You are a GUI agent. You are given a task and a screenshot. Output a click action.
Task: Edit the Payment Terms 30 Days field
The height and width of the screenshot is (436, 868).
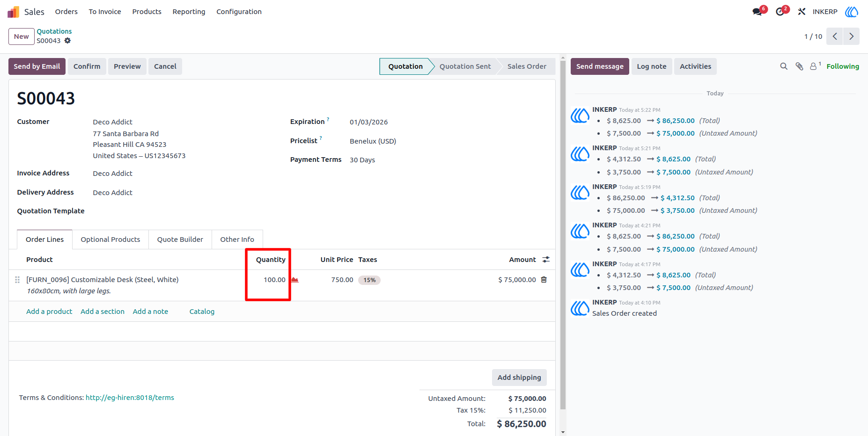(x=362, y=160)
